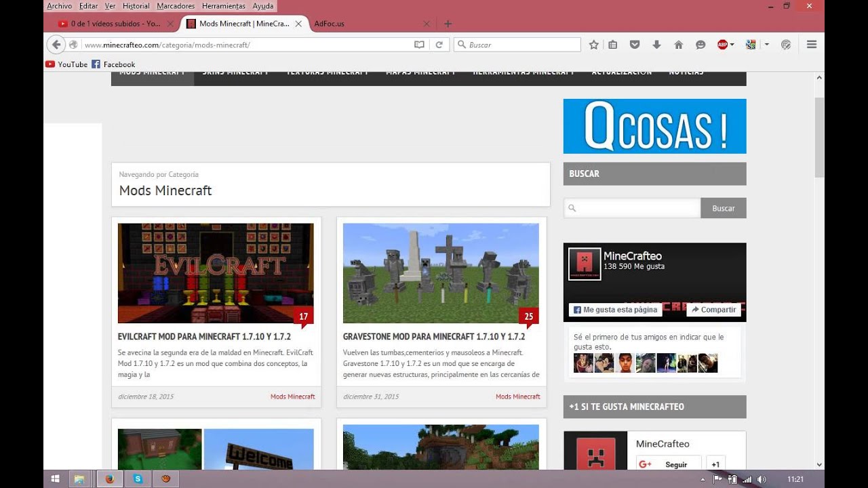Click the +1 button

[x=716, y=464]
